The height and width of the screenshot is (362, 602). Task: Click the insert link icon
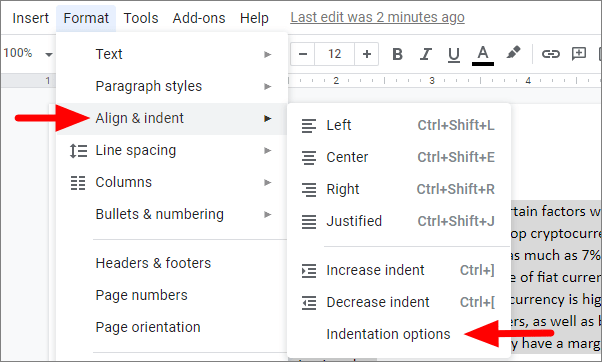click(x=551, y=54)
